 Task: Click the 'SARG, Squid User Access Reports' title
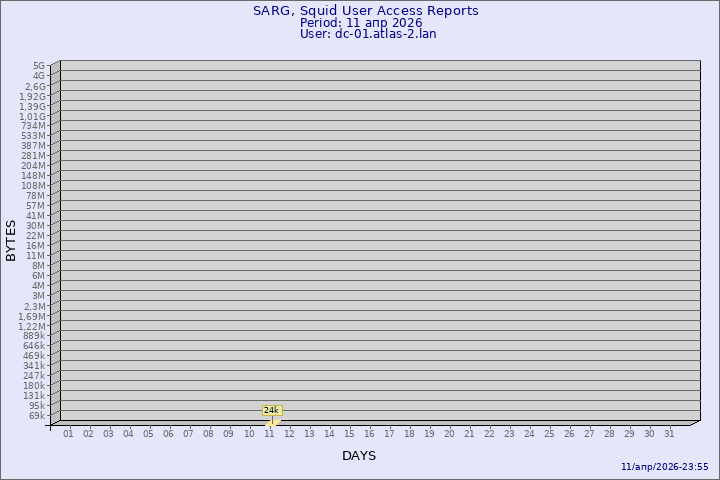(365, 11)
